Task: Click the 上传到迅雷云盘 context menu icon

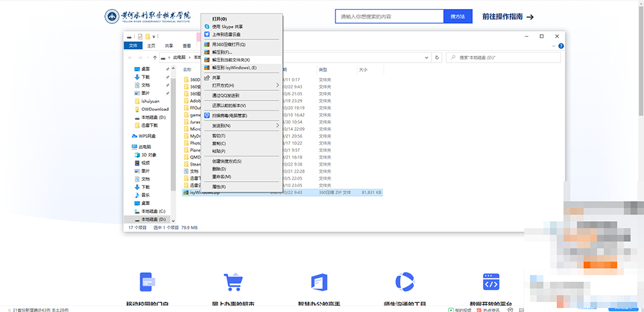Action: pyautogui.click(x=207, y=34)
